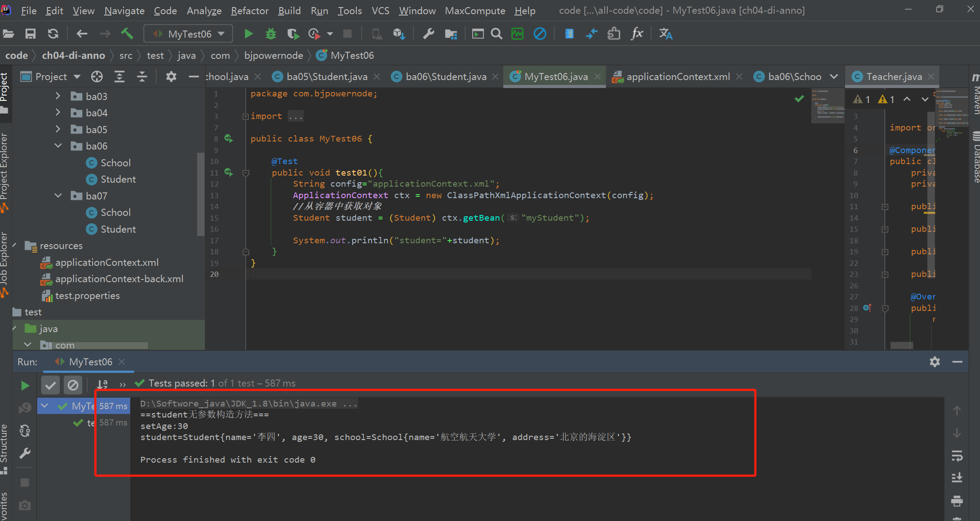980x521 pixels.
Task: Click the green Run button in toolbar
Action: coord(248,34)
